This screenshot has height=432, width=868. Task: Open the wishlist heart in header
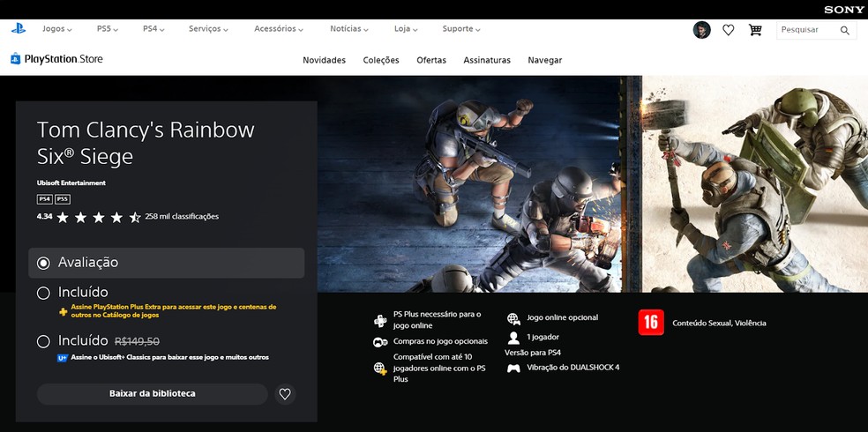(x=728, y=30)
